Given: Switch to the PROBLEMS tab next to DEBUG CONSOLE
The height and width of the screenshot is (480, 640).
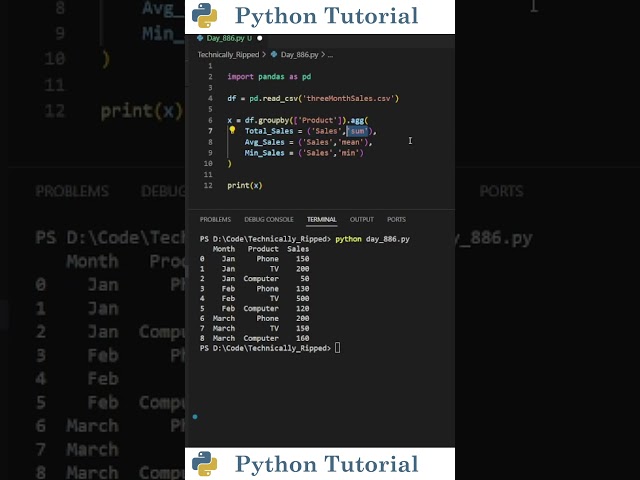Looking at the screenshot, I should coord(215,220).
